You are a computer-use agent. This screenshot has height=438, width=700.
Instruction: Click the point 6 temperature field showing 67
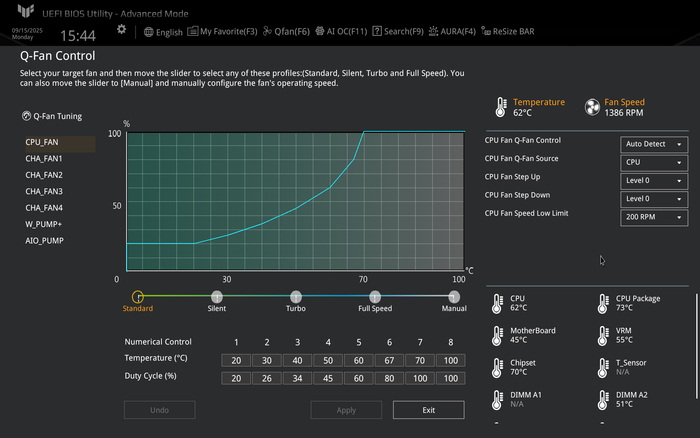click(x=390, y=359)
